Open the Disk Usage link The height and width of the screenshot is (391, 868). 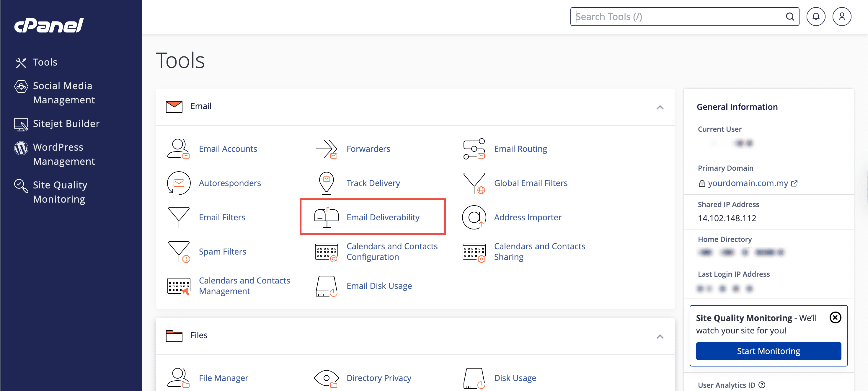[515, 378]
